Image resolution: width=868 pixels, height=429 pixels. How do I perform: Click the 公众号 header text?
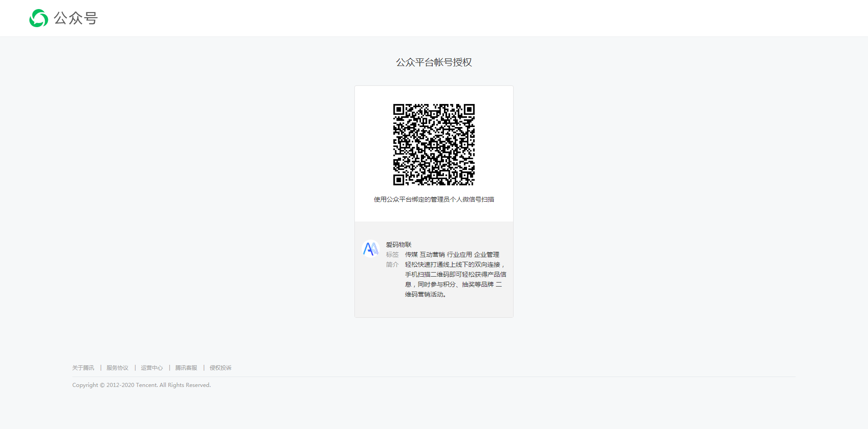[76, 18]
